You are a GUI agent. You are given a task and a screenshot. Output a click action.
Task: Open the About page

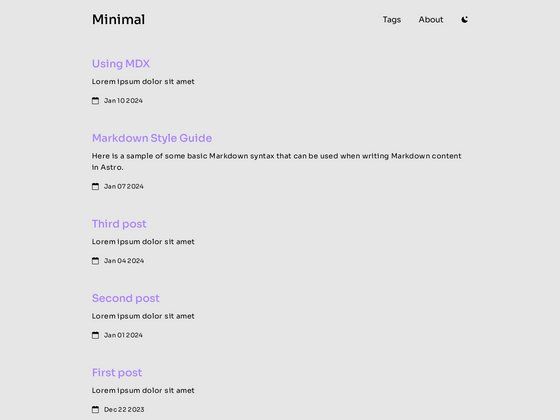click(x=431, y=20)
